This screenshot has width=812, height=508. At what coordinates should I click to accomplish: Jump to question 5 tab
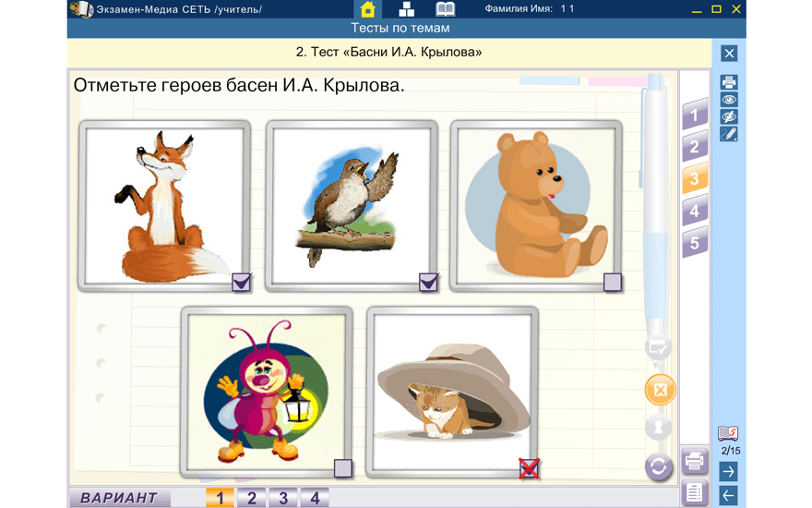pyautogui.click(x=695, y=243)
